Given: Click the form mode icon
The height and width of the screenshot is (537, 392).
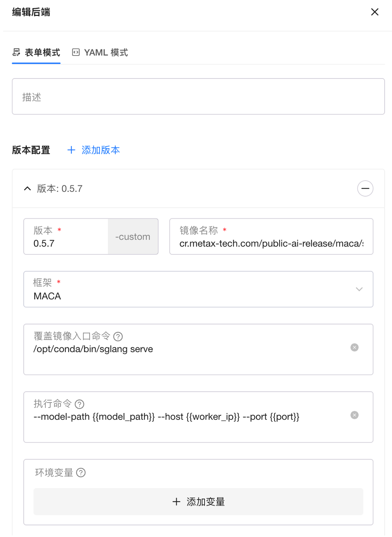Looking at the screenshot, I should tap(16, 52).
